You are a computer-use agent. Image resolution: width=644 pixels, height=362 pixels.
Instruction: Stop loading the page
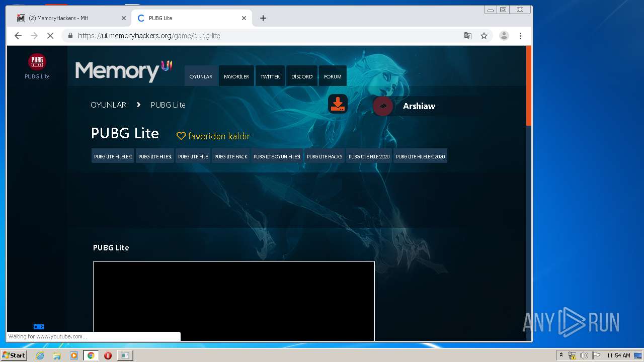(x=50, y=36)
